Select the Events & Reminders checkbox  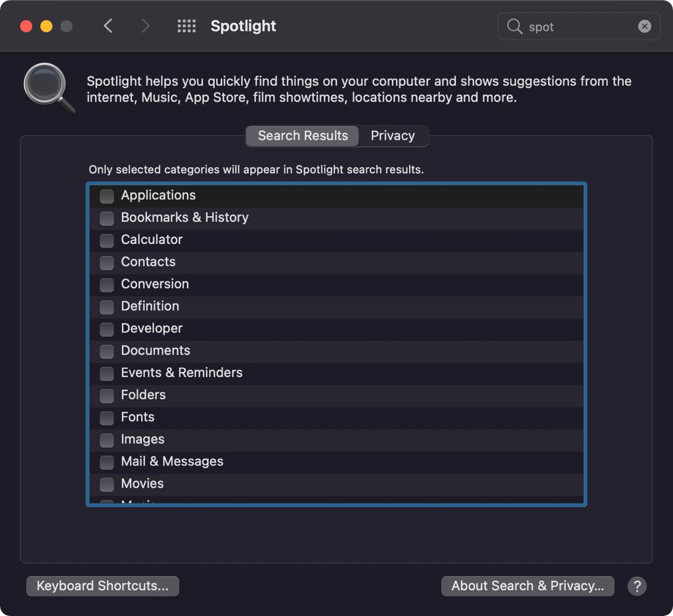(x=107, y=373)
